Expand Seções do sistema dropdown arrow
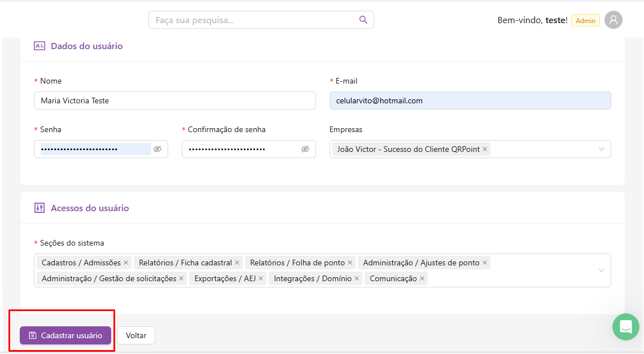 pos(601,270)
